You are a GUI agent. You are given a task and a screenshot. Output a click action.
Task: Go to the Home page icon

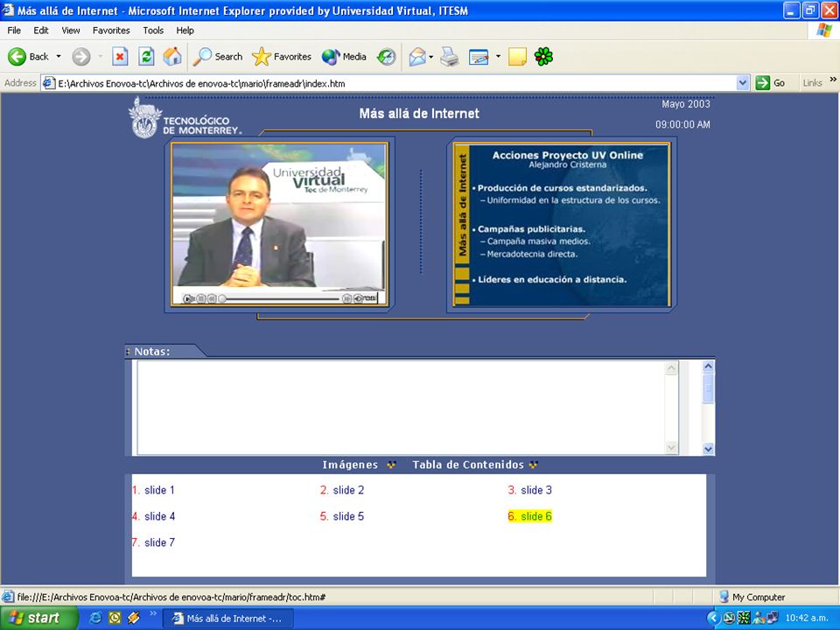[172, 56]
